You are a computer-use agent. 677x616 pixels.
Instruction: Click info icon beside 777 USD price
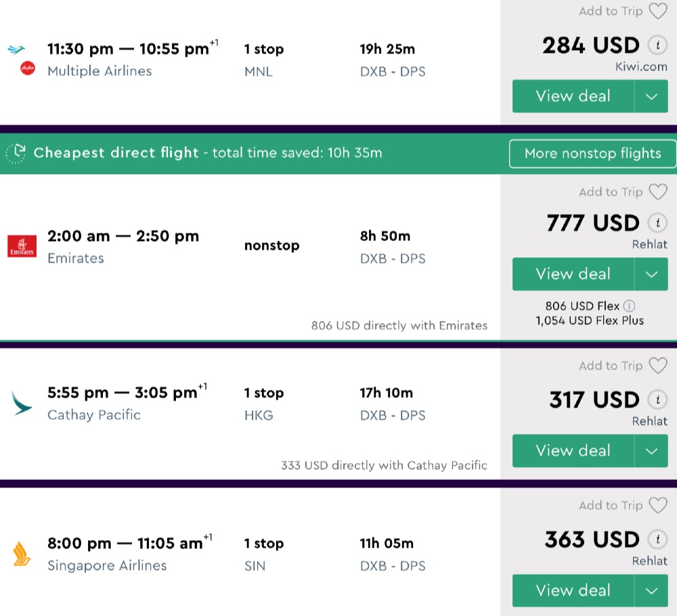656,223
